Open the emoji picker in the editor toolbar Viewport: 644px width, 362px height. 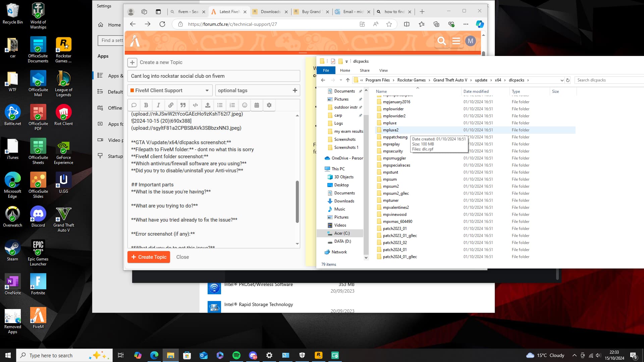coord(245,105)
